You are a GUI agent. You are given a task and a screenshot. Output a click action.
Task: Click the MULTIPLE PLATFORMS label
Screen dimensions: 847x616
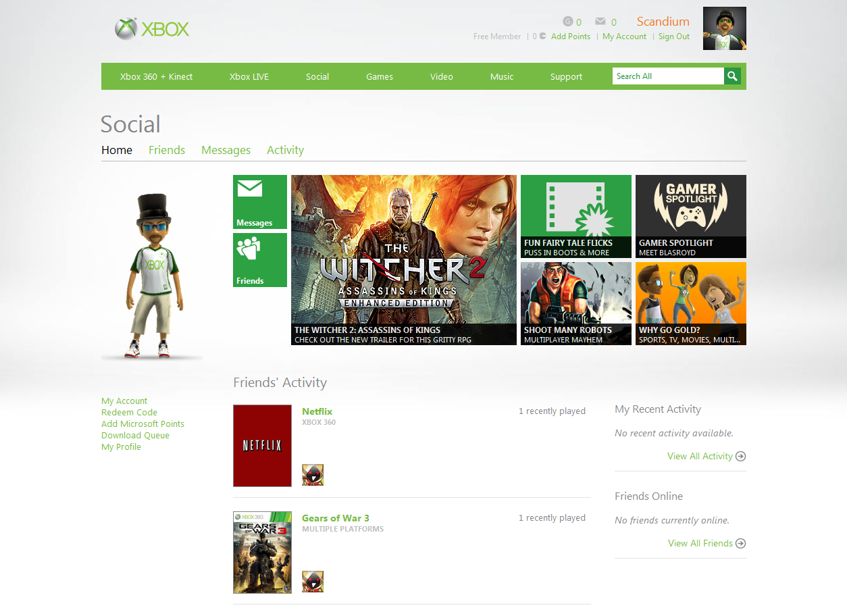tap(342, 529)
